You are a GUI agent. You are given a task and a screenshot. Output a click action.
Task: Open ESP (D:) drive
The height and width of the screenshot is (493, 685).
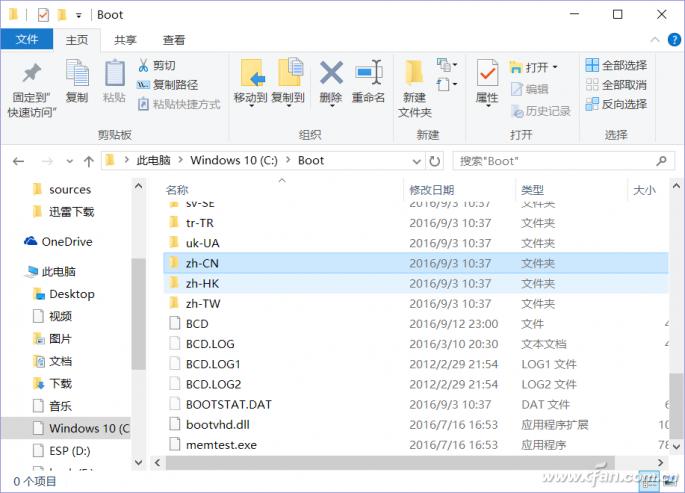point(62,450)
